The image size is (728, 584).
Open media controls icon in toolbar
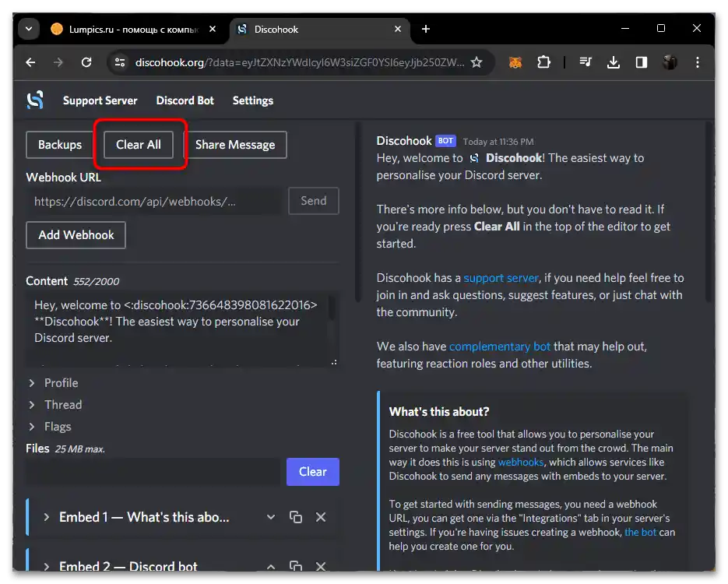click(586, 62)
